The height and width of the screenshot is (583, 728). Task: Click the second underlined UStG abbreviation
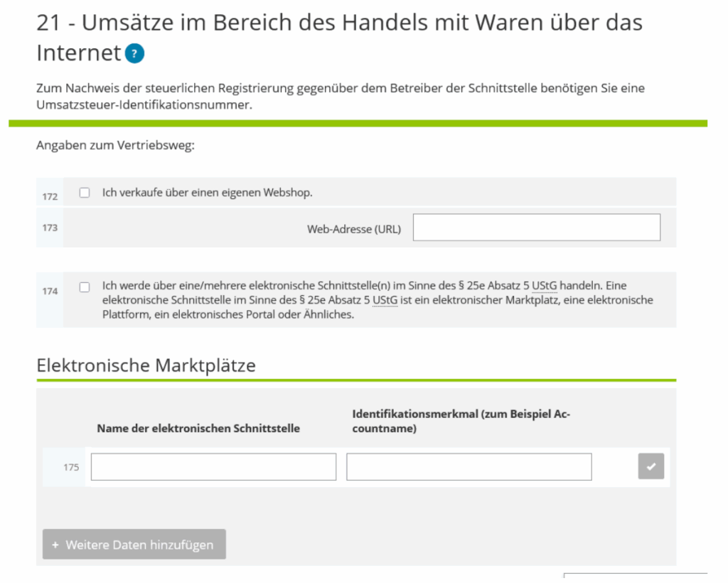[x=385, y=300]
